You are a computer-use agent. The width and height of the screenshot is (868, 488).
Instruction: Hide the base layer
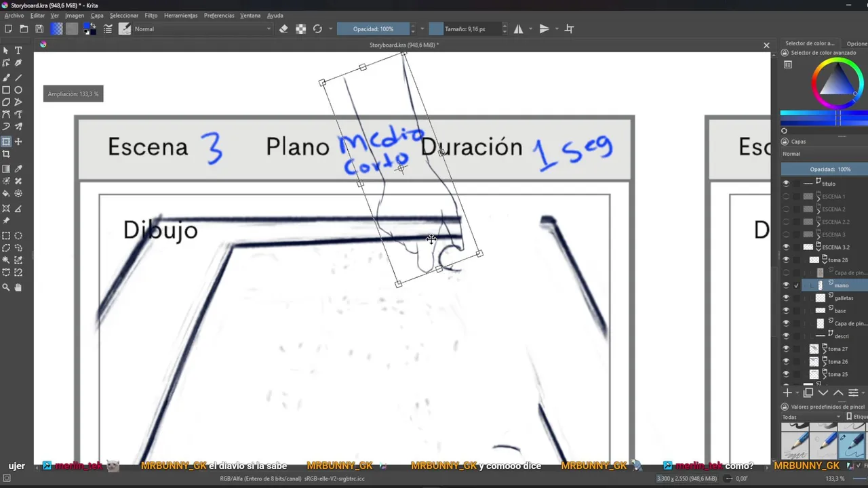[x=786, y=310]
